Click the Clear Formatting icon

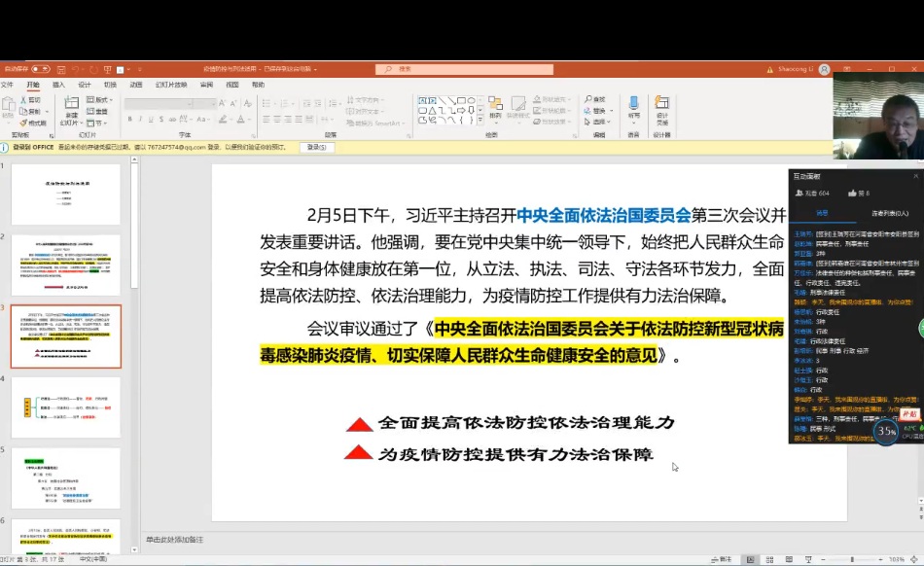(x=248, y=104)
